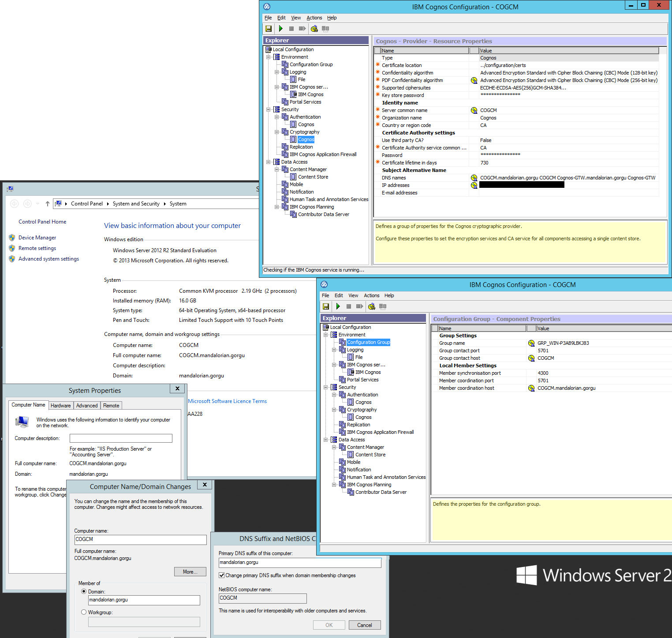The image size is (672, 638).
Task: Click the More... button
Action: tap(190, 572)
